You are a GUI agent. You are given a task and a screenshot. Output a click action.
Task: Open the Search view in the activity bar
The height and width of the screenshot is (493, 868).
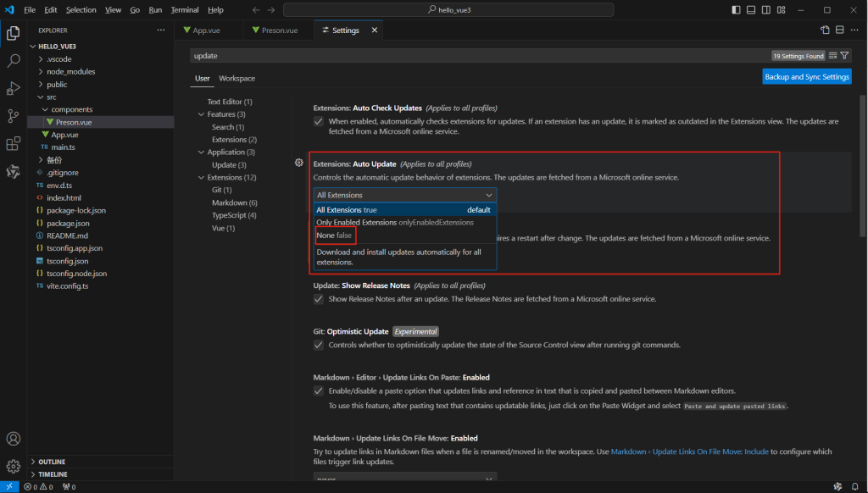coord(14,61)
